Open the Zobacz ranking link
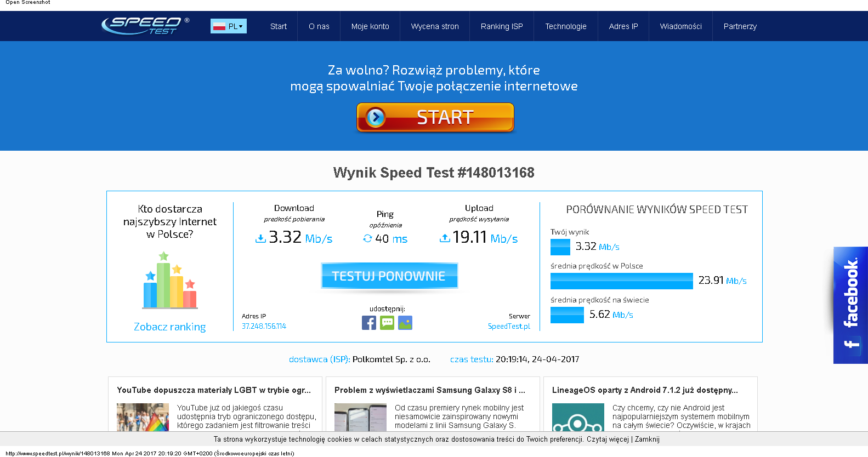Viewport: 868px width, 457px height. (170, 327)
